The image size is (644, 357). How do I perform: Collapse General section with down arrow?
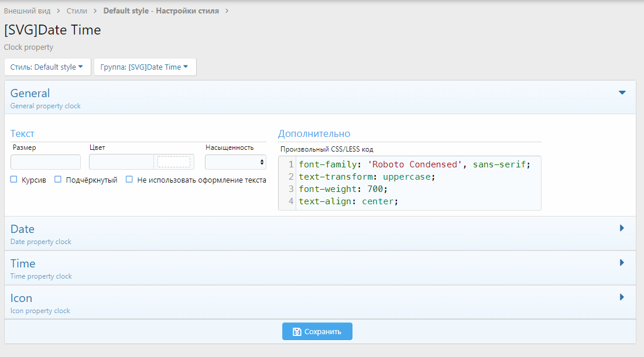pyautogui.click(x=622, y=92)
